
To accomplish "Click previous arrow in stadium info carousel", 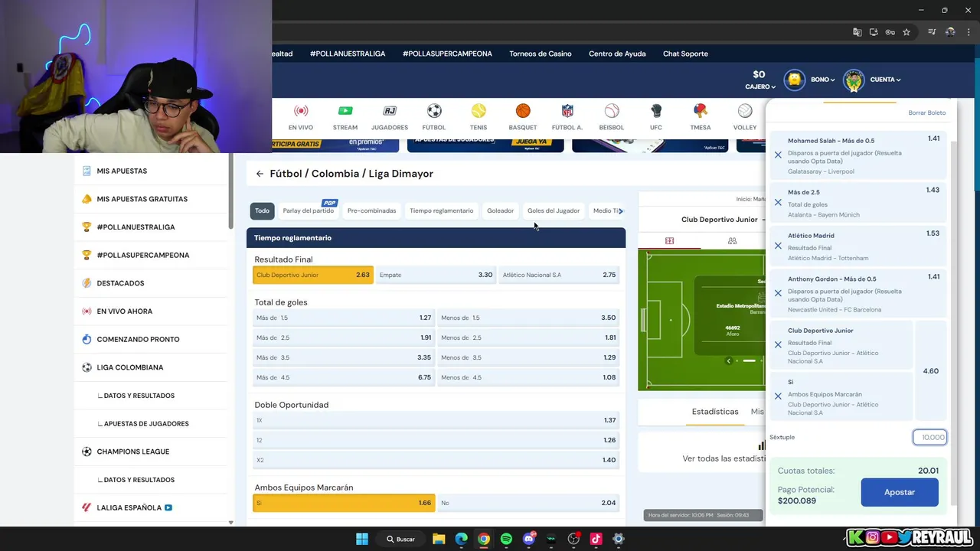I will coord(729,360).
